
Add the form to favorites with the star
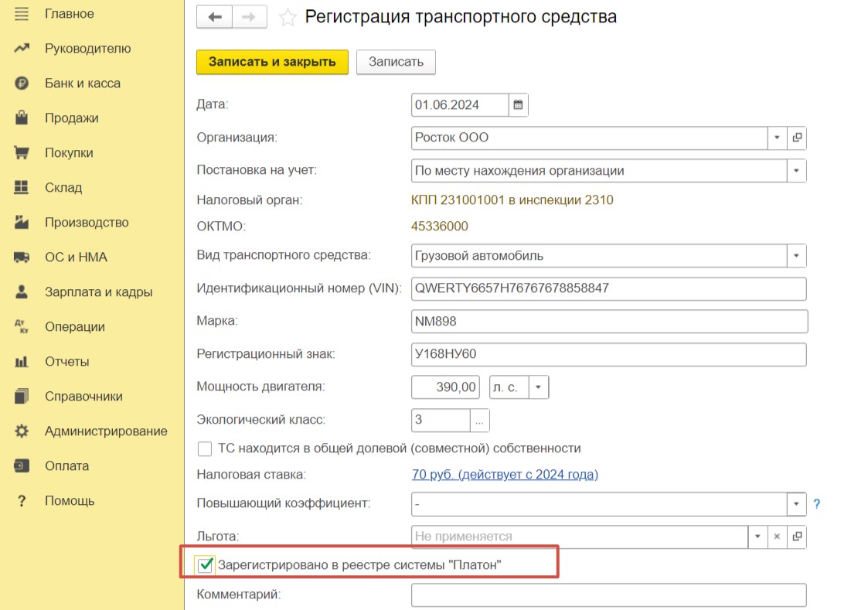tap(288, 17)
